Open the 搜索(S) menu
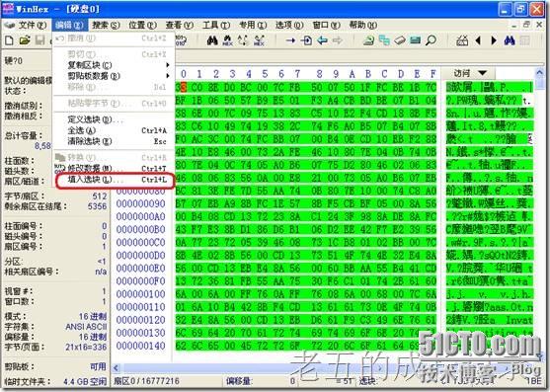The image size is (550, 392). coord(106,26)
